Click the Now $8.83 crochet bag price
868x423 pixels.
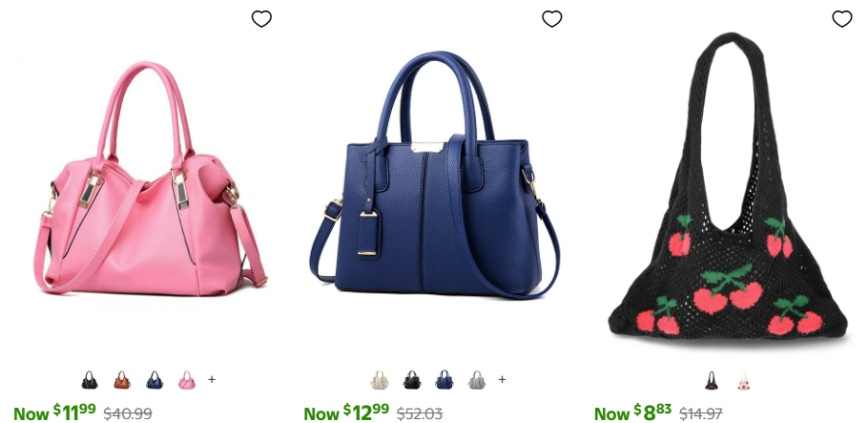click(x=632, y=413)
